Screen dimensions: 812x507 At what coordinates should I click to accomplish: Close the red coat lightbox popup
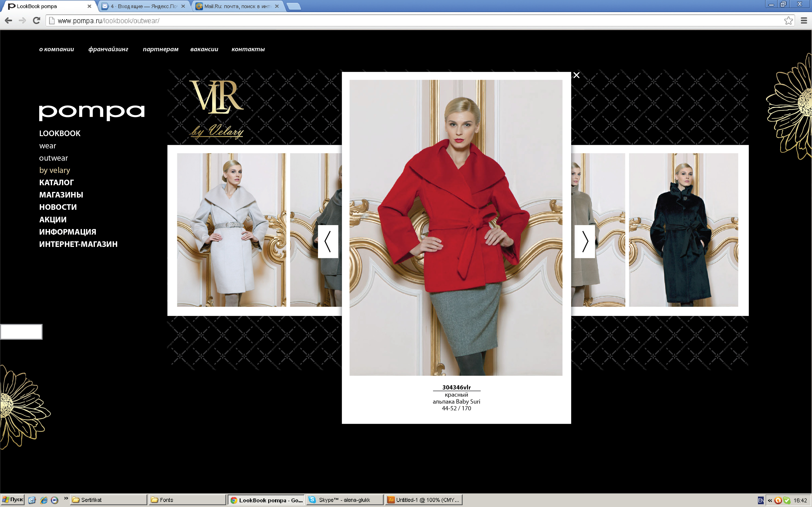pyautogui.click(x=576, y=75)
